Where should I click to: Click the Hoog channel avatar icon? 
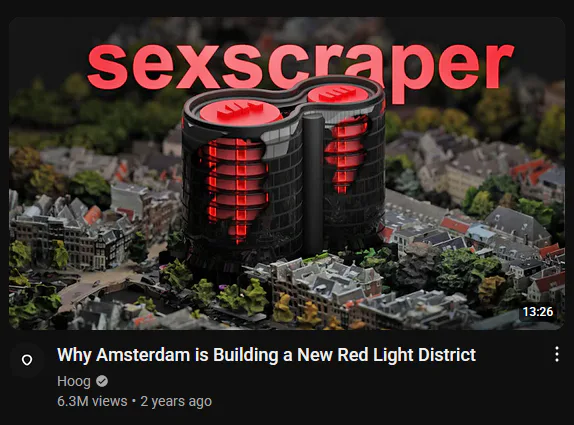tap(27, 360)
